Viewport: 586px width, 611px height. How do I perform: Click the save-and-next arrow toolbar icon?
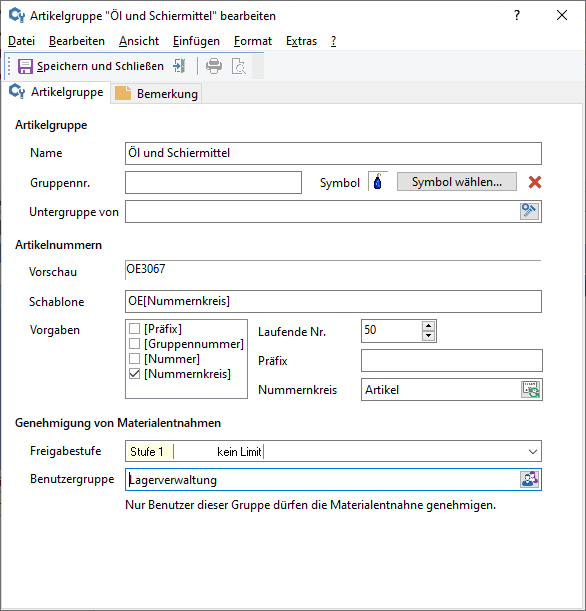179,66
